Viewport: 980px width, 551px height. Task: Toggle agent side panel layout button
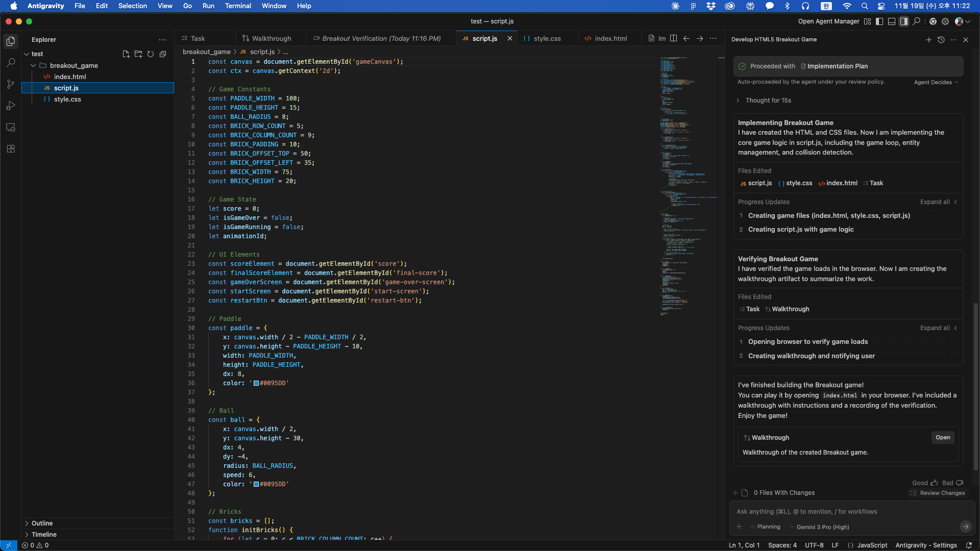click(903, 21)
